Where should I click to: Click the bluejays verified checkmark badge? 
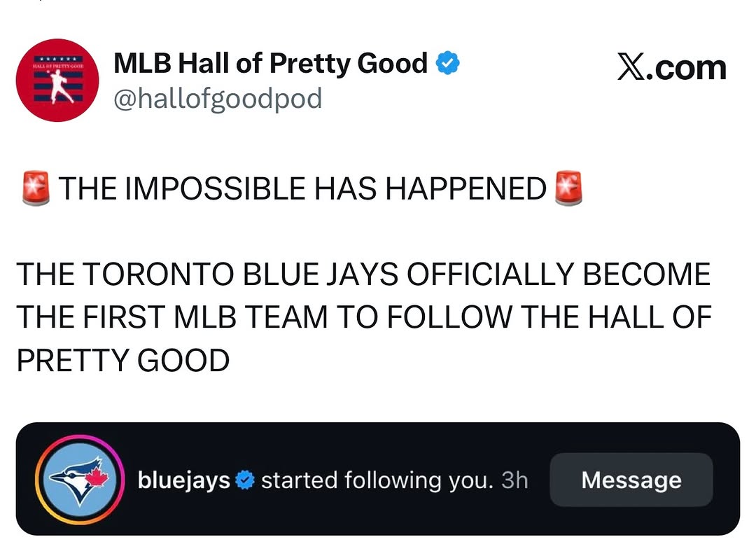coord(246,480)
